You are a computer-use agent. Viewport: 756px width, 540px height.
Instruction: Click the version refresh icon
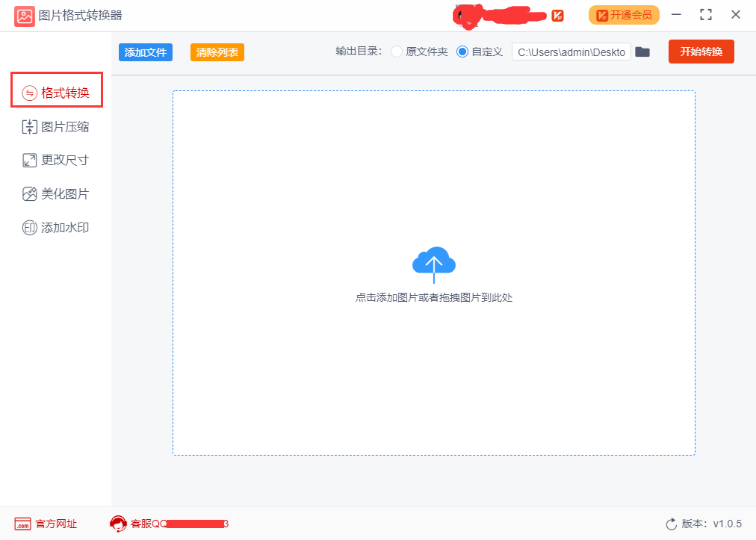tap(673, 524)
